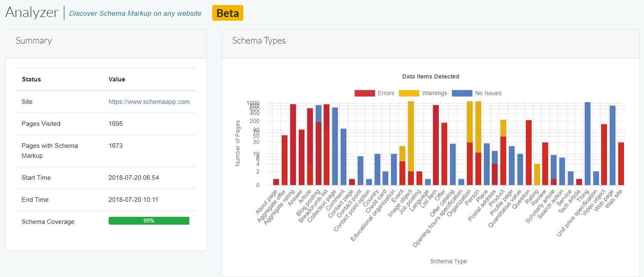644x277 pixels.
Task: Click the Pages Visited value 1695
Action: (116, 124)
